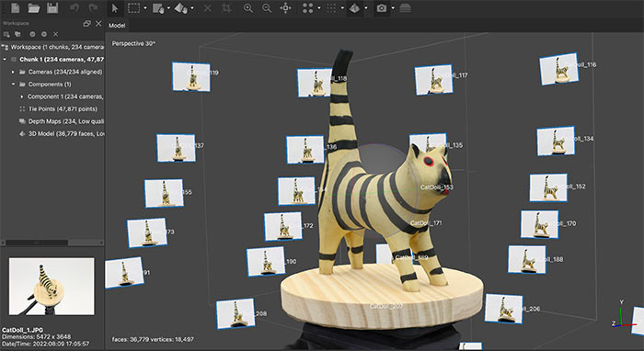
Task: Open a project with the folder icon
Action: click(x=34, y=7)
